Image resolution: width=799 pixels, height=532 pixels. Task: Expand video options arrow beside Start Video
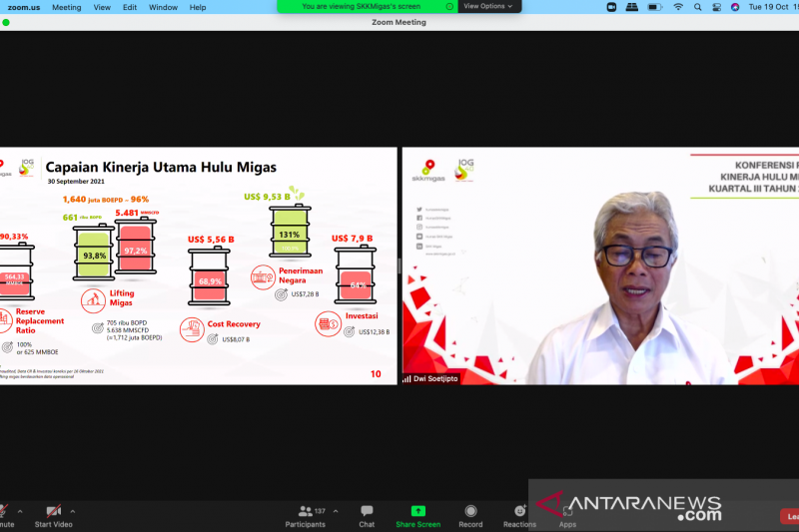(x=72, y=511)
